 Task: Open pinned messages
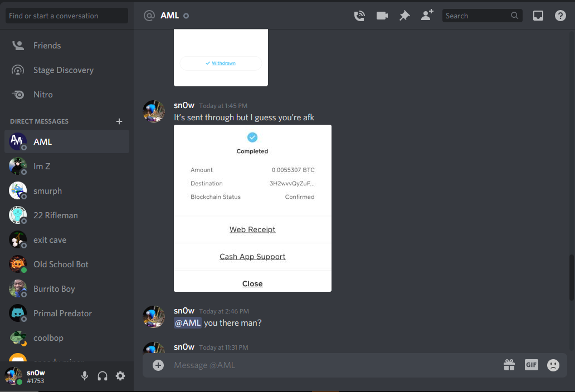click(x=405, y=16)
